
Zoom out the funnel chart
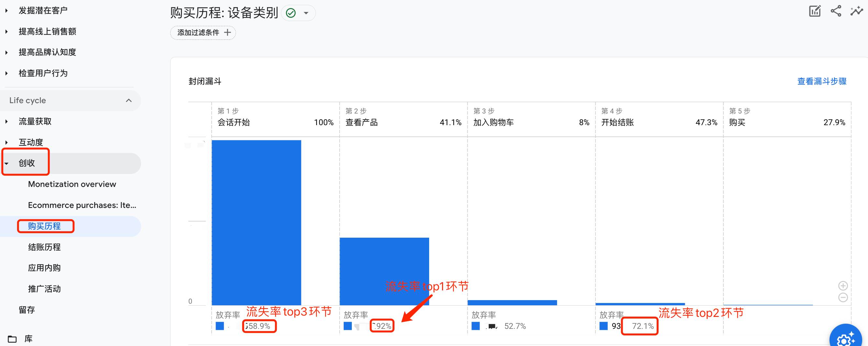point(843,297)
